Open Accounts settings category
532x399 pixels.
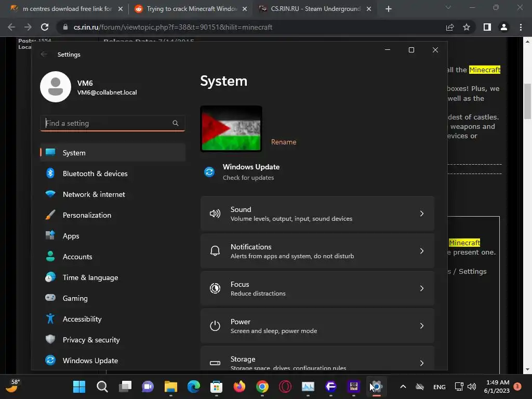(113, 257)
